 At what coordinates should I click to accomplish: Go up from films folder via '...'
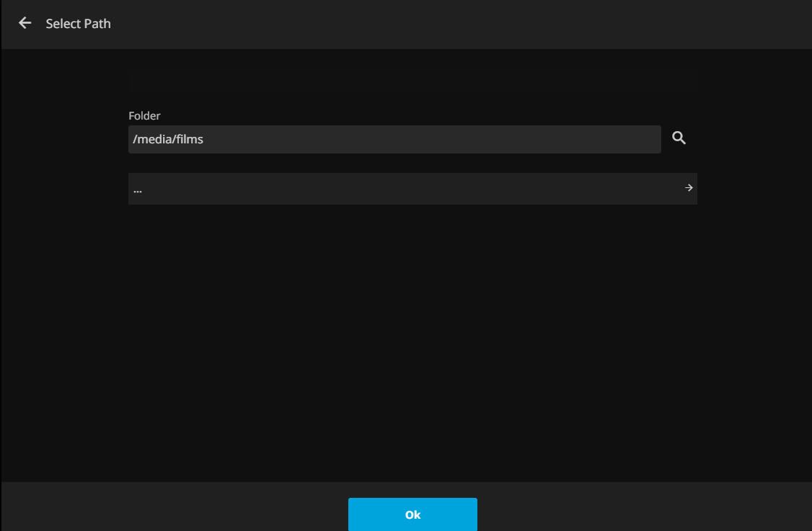(x=412, y=189)
